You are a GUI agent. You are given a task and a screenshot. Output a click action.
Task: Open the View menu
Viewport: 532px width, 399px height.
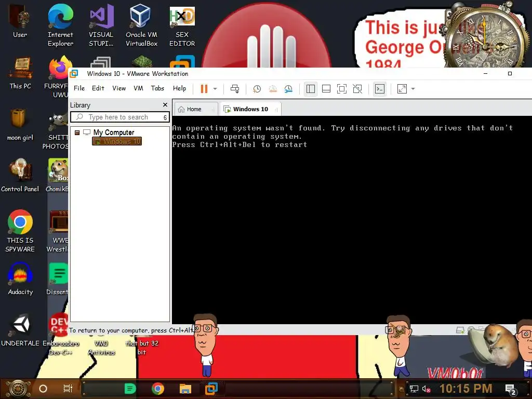tap(119, 88)
